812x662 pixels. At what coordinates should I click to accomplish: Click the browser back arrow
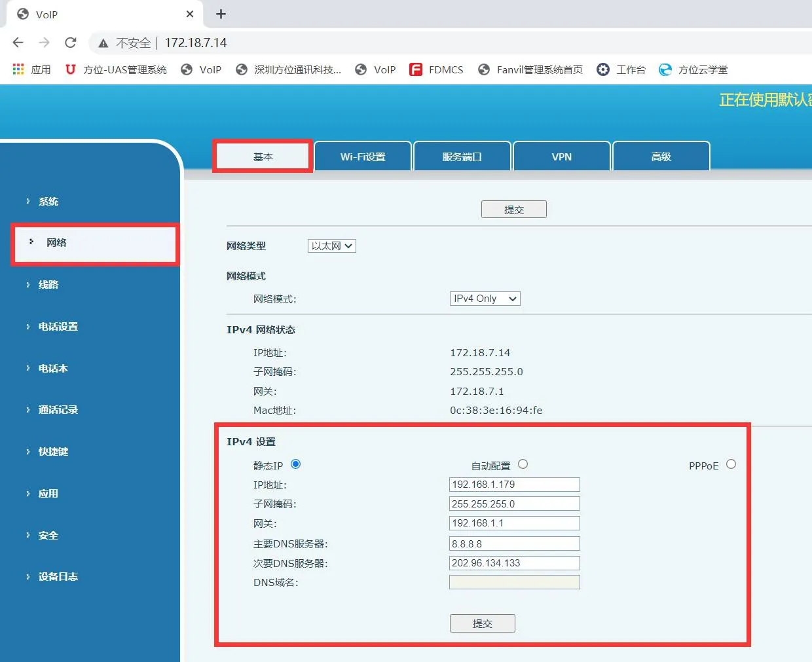[18, 43]
